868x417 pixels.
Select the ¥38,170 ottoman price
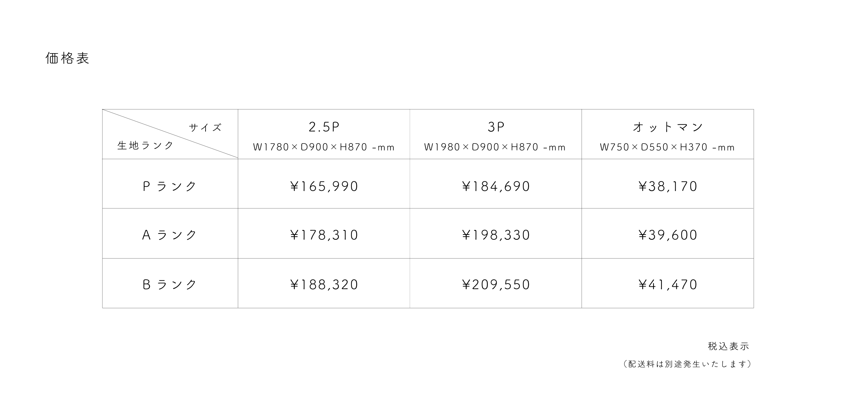(668, 187)
